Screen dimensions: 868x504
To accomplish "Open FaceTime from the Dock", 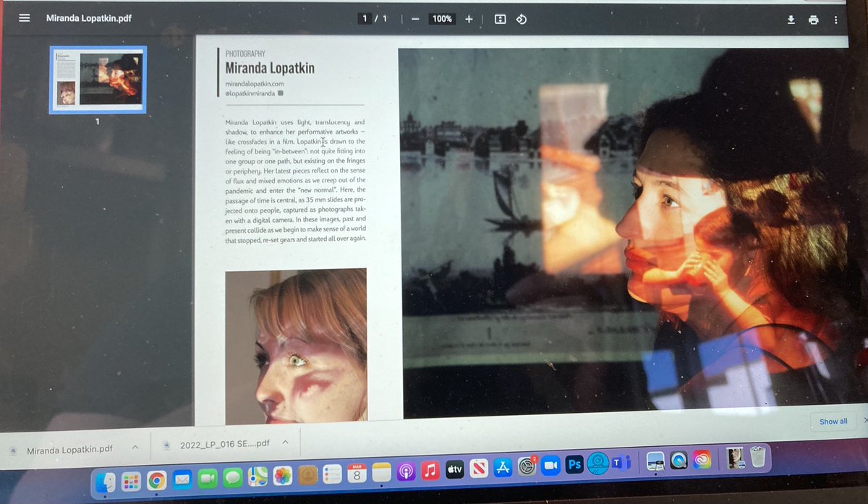I will click(207, 478).
